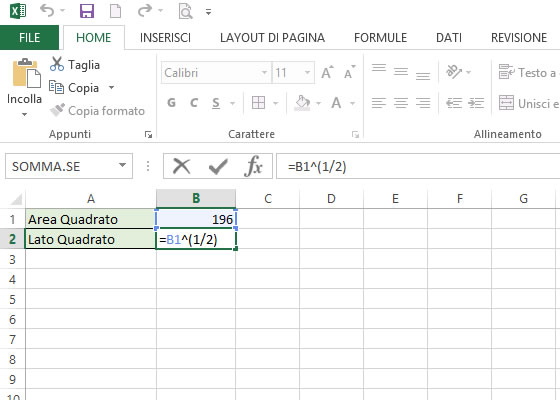
Task: Switch to the FORMULE ribbon tab
Action: 380,38
